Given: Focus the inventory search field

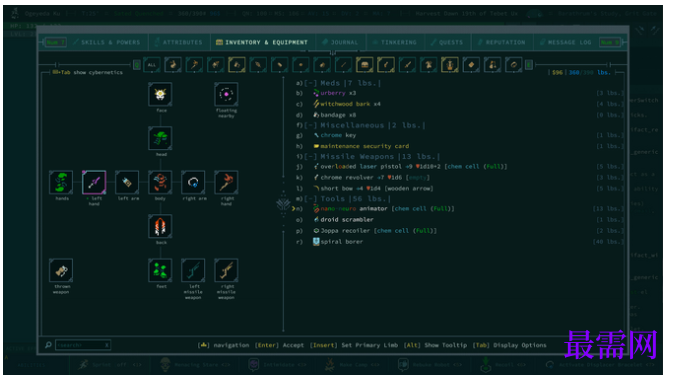Looking at the screenshot, I should pos(82,345).
